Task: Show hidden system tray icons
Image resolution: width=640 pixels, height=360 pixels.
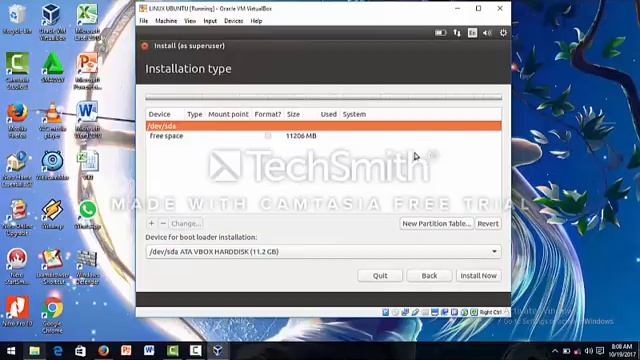Action: (555, 351)
